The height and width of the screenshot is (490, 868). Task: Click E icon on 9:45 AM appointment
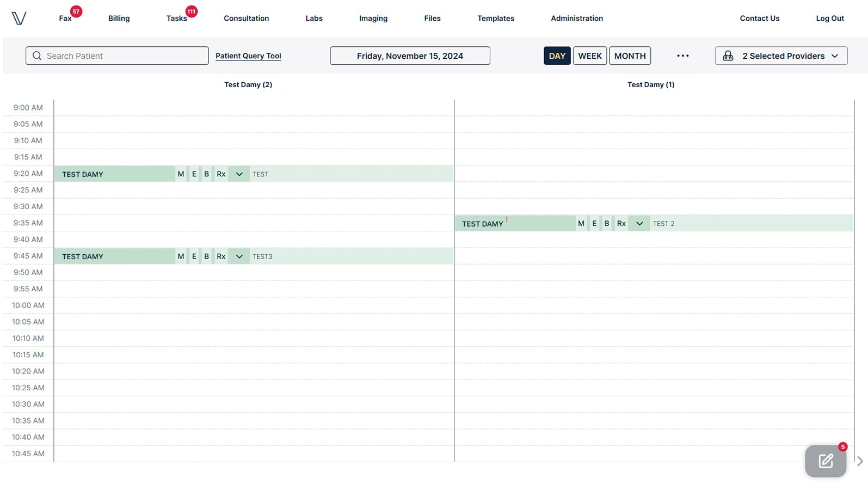tap(194, 256)
